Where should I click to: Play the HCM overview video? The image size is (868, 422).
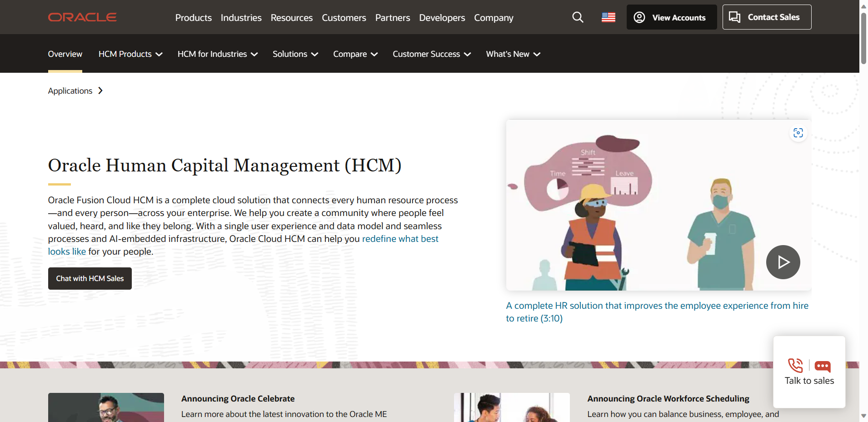coord(783,262)
